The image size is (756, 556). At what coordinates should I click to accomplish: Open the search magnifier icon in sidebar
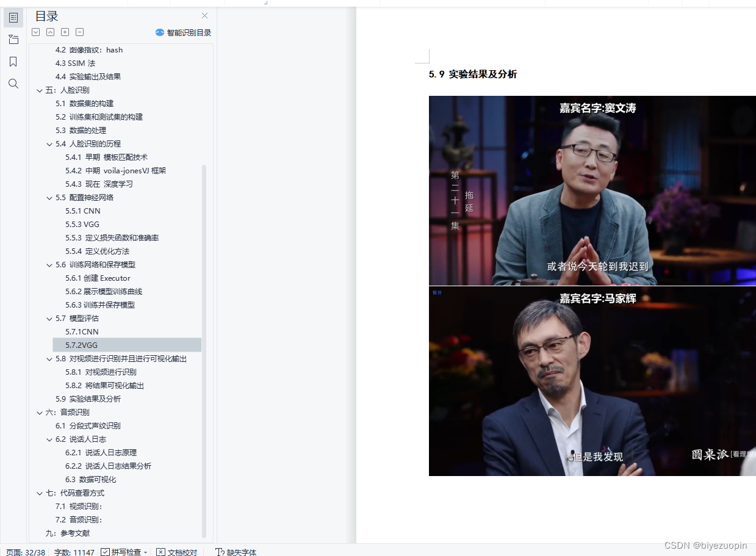click(x=13, y=84)
